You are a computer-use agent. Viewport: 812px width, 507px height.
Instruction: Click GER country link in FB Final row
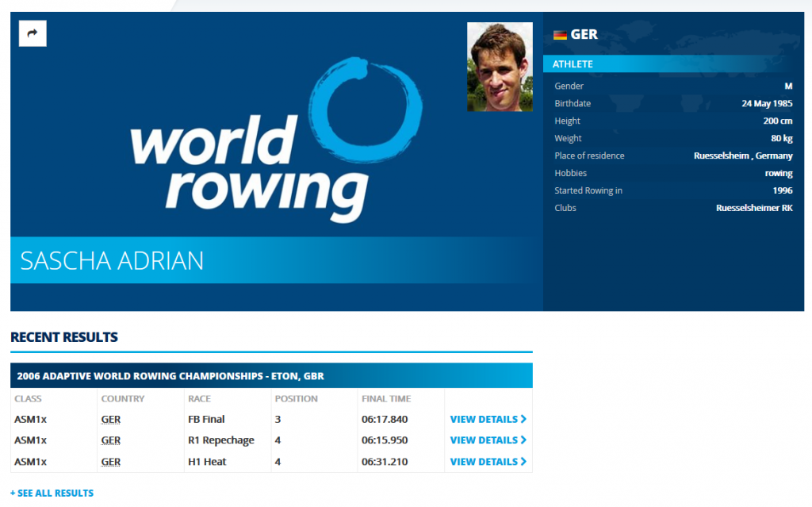pos(111,419)
